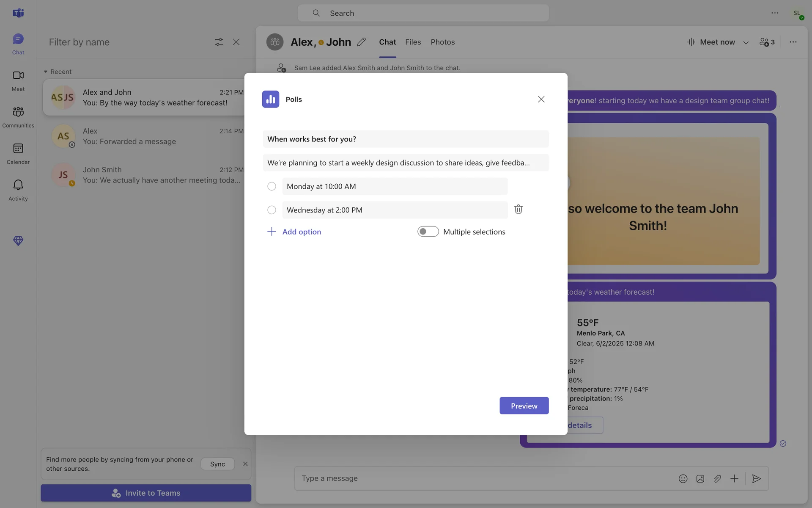812x508 pixels.
Task: Switch to the Files tab
Action: click(413, 42)
